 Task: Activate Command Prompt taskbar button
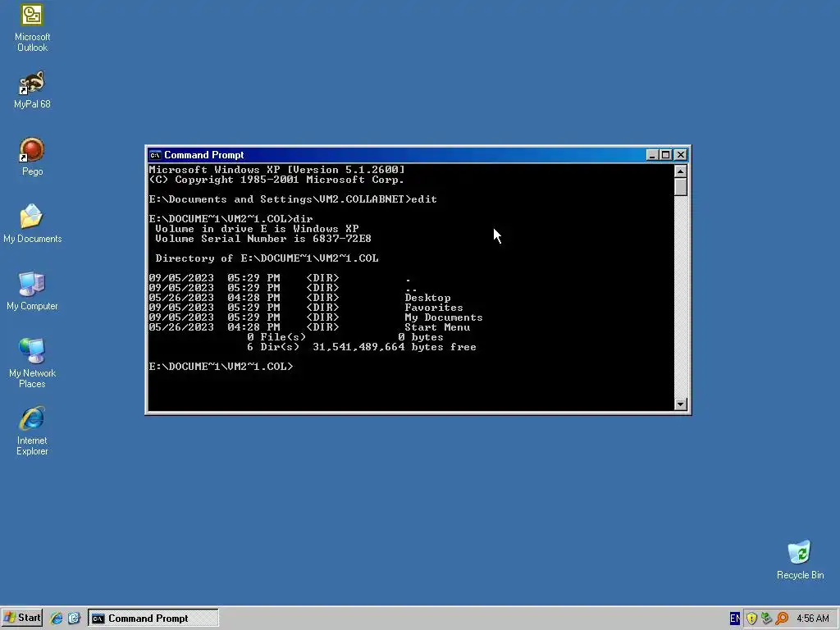coord(153,619)
